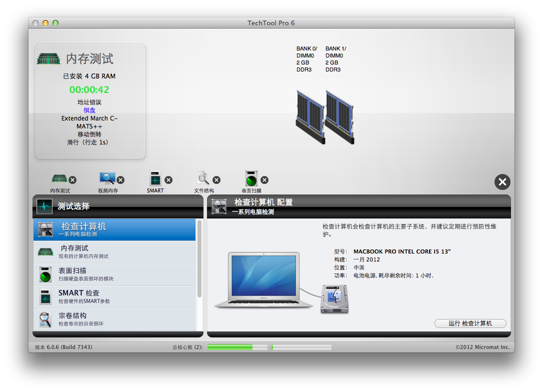Click the memory chip icon beside 内存测试 row
The height and width of the screenshot is (392, 543).
45,252
